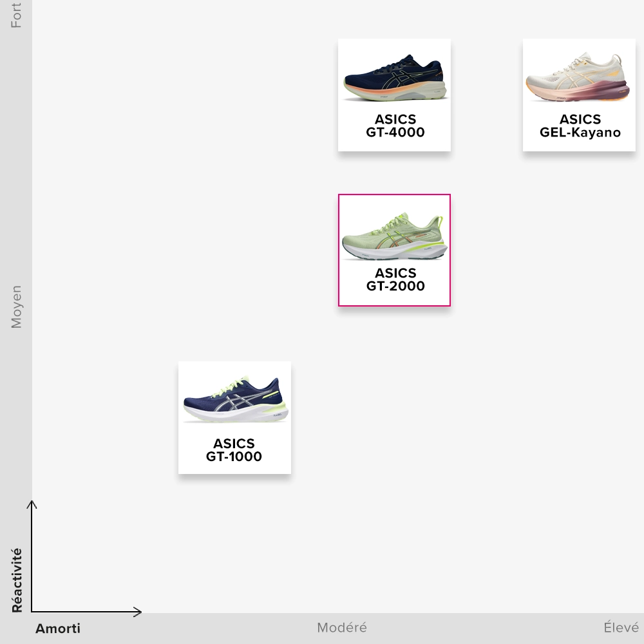Select the 'Amorti' axis title

tap(58, 629)
